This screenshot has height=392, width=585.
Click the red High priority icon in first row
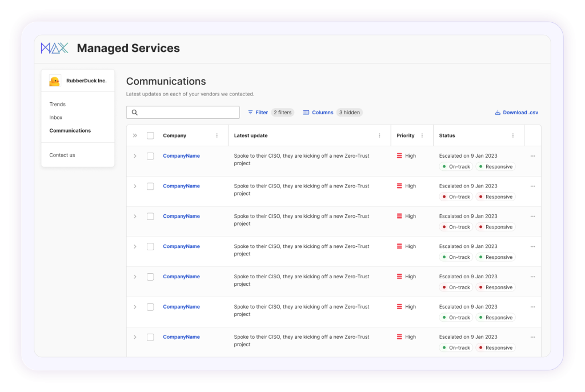(398, 155)
